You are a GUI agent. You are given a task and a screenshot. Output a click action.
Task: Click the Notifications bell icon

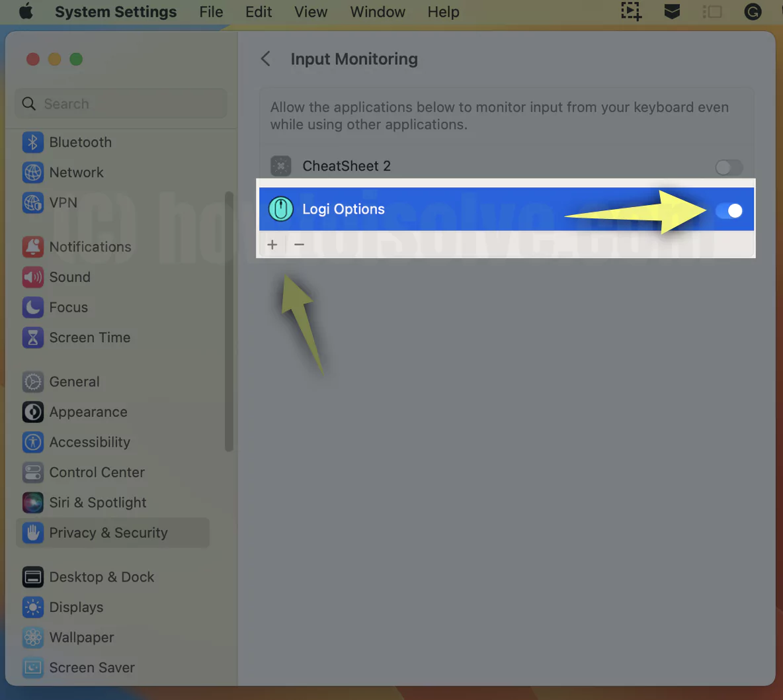33,247
